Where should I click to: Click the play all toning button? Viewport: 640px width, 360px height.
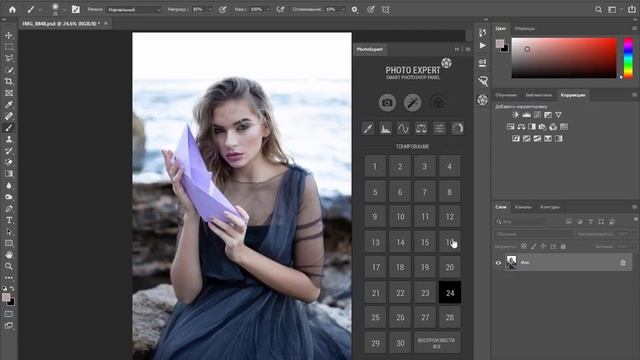437,343
